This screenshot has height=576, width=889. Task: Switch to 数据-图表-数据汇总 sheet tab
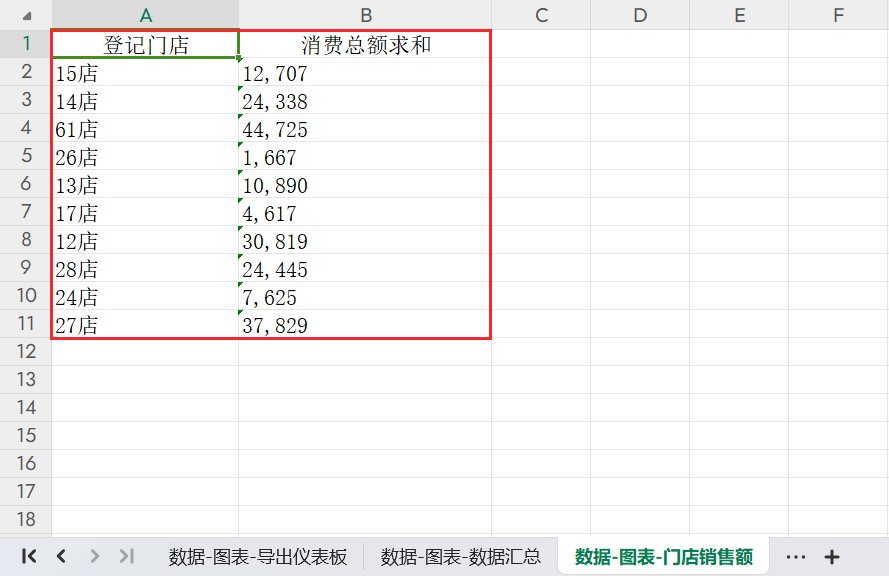pos(460,557)
